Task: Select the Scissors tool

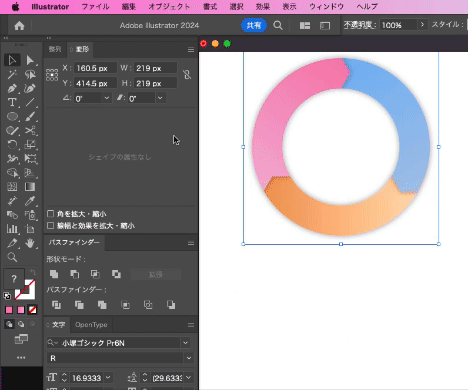Action: 30,130
